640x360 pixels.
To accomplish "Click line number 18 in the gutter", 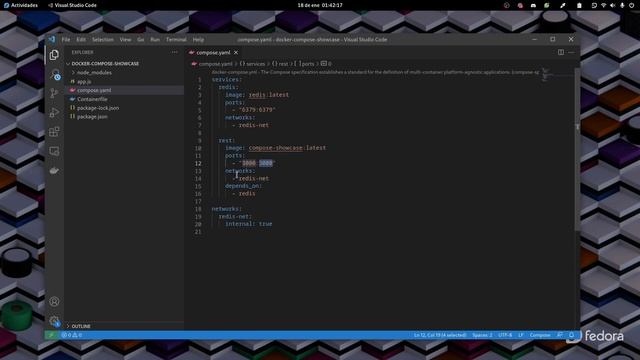I will [x=198, y=209].
